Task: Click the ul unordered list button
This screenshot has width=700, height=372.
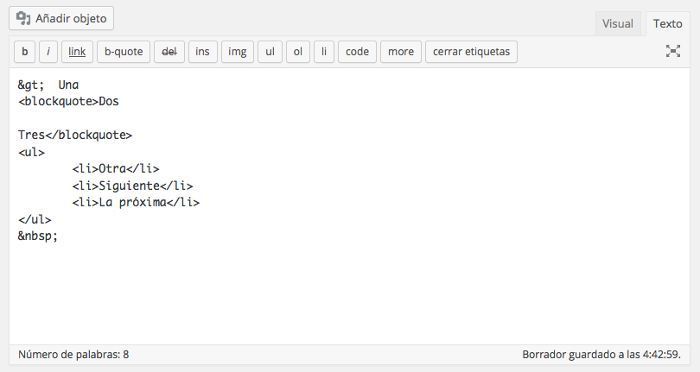Action: click(x=270, y=51)
